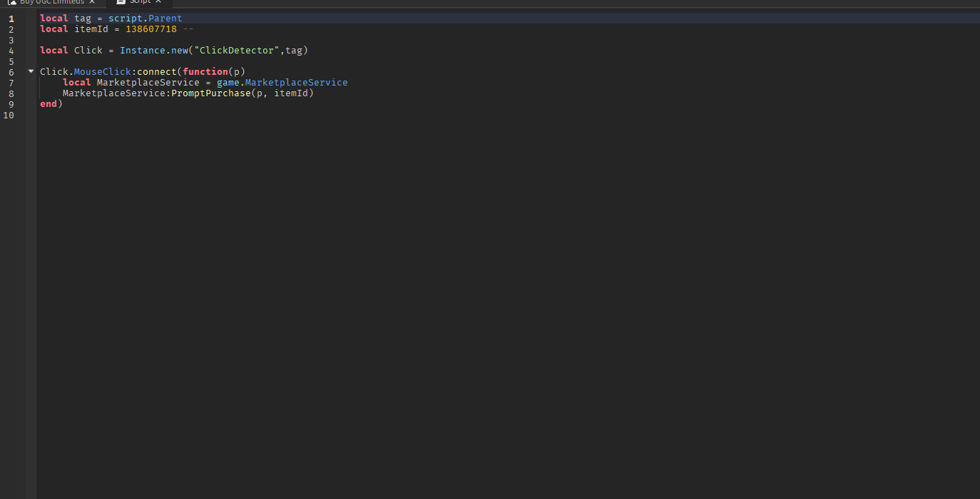Select the Script tab
The width and height of the screenshot is (980, 499).
[140, 2]
